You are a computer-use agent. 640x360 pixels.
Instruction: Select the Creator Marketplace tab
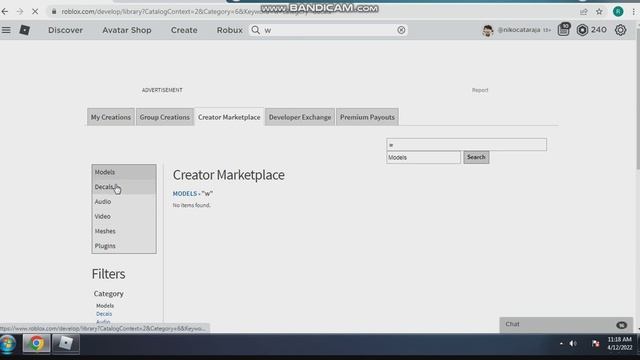[229, 117]
